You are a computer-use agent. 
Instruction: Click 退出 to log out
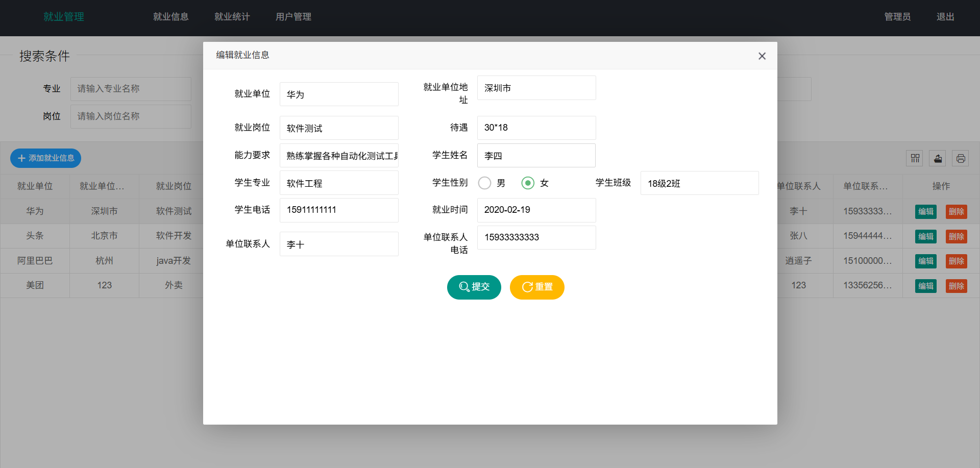[945, 16]
